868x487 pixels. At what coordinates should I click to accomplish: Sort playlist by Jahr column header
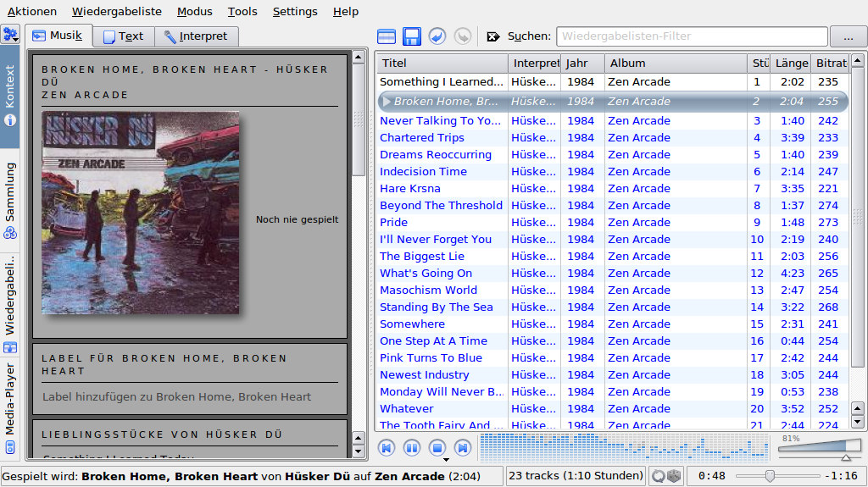582,63
